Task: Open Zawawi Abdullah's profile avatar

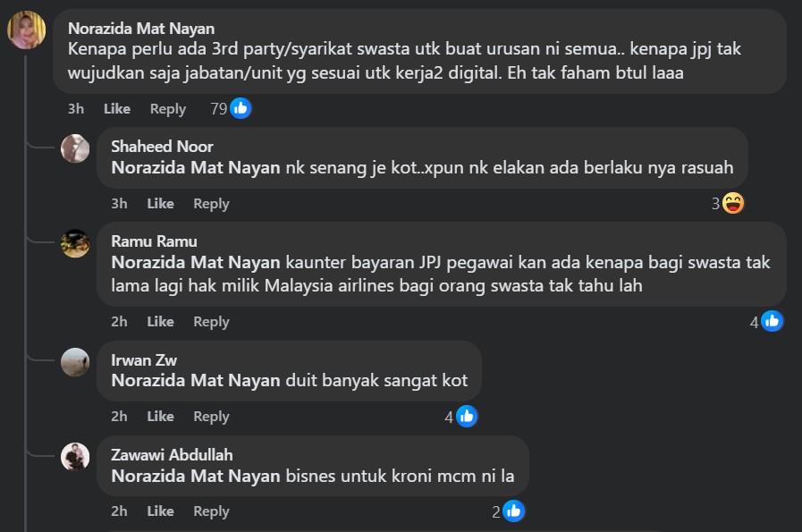Action: tap(75, 457)
